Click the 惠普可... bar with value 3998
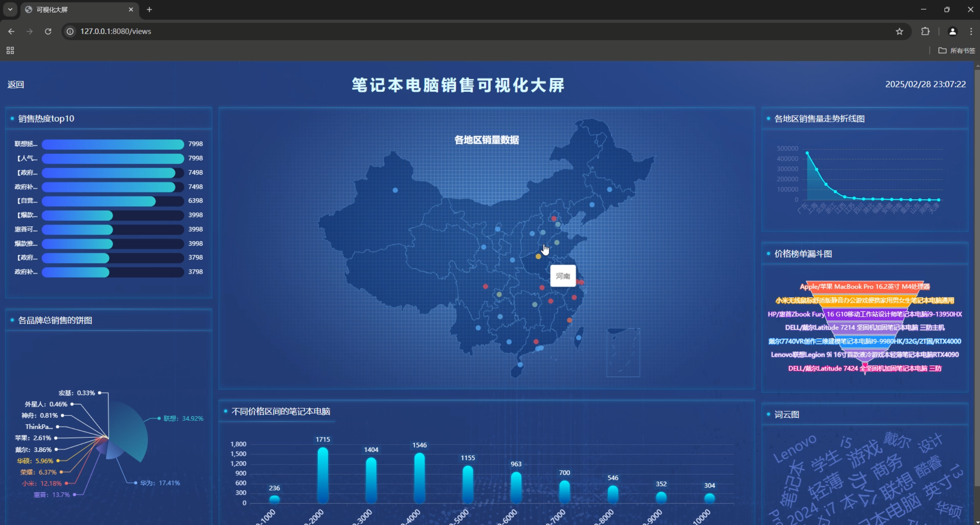 click(77, 230)
